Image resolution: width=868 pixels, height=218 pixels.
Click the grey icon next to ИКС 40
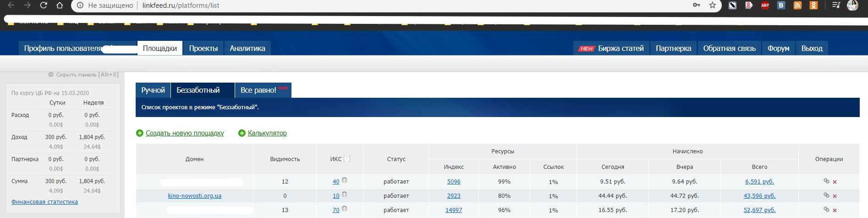point(344,180)
